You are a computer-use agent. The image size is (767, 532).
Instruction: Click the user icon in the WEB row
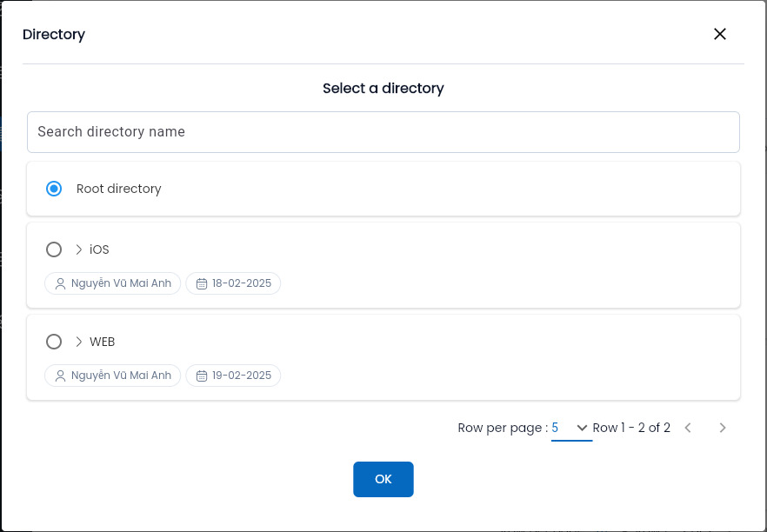click(x=60, y=376)
